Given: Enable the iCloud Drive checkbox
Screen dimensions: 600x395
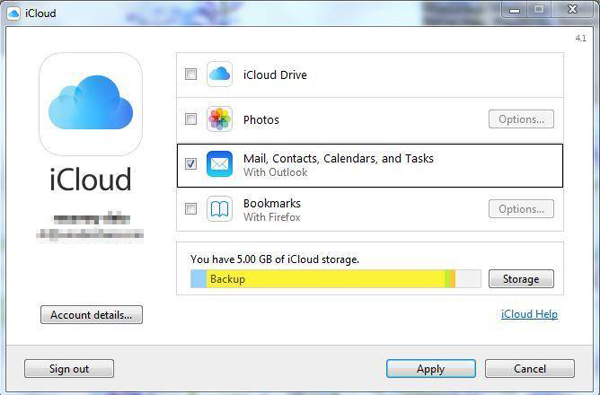Looking at the screenshot, I should [191, 74].
